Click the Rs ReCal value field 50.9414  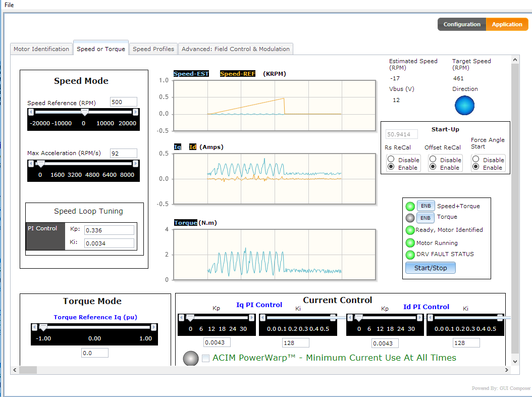401,134
